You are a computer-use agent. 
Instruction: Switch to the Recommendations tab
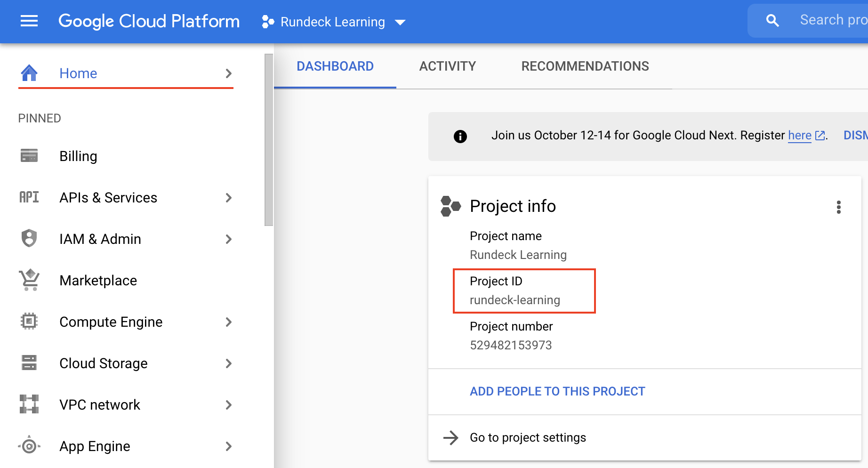(585, 66)
